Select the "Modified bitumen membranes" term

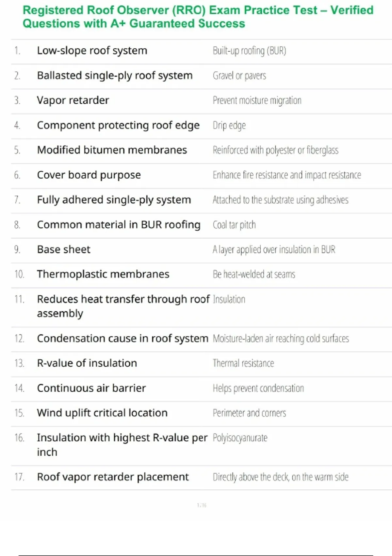pos(112,150)
